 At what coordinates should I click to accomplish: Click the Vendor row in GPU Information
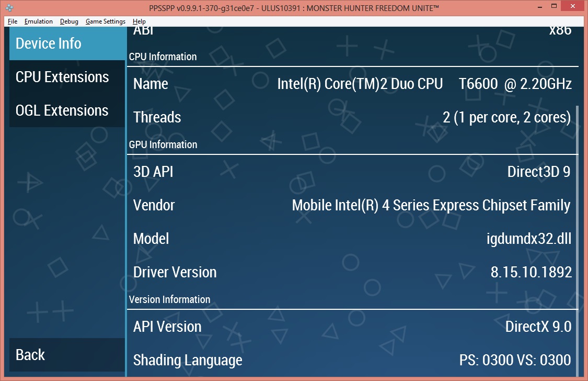pos(352,205)
